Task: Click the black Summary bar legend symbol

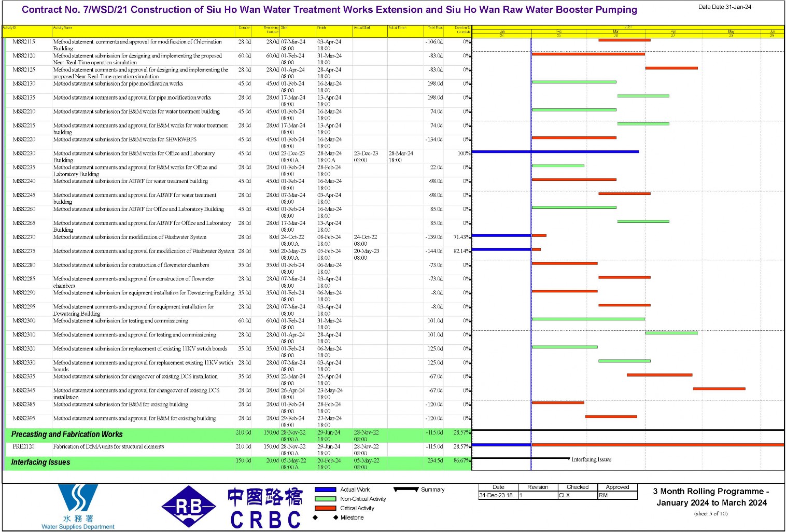Action: click(406, 489)
